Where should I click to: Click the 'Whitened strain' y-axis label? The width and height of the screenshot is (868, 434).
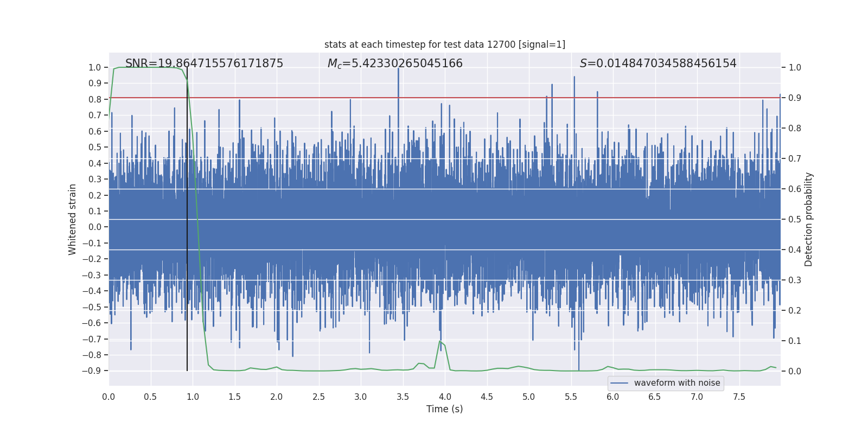pos(72,219)
